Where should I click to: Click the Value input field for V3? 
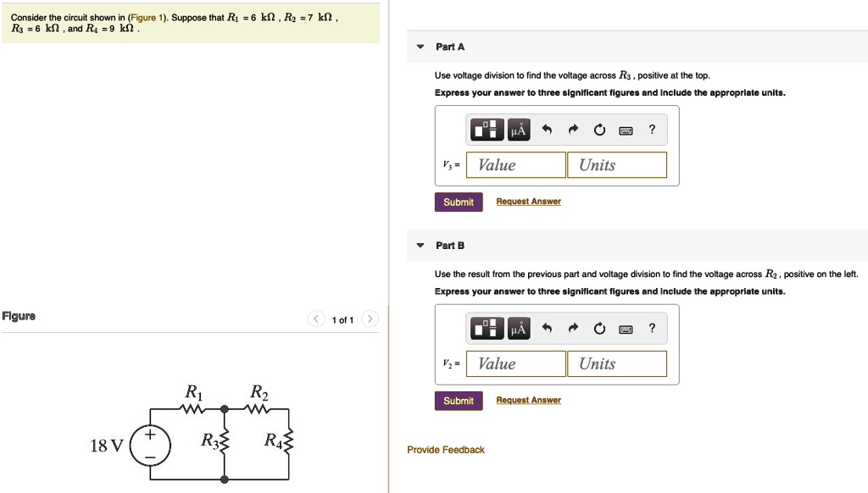515,164
